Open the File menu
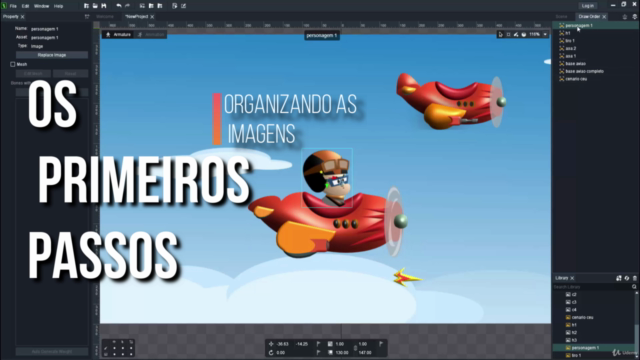The image size is (640, 360). 13,6
